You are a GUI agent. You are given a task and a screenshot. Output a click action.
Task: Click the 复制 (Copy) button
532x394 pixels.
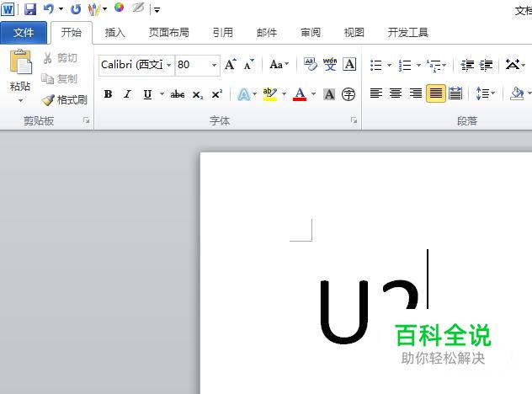[x=60, y=79]
